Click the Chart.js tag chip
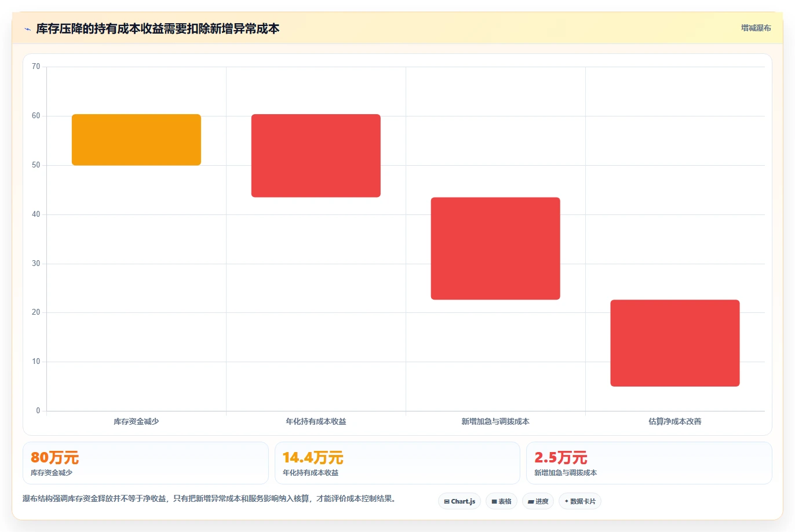The image size is (795, 532). (460, 501)
